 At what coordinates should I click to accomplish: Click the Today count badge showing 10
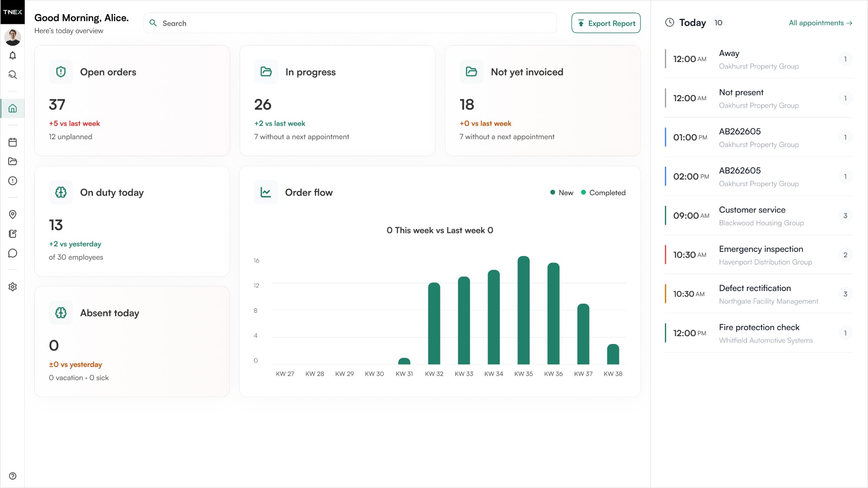tap(718, 23)
